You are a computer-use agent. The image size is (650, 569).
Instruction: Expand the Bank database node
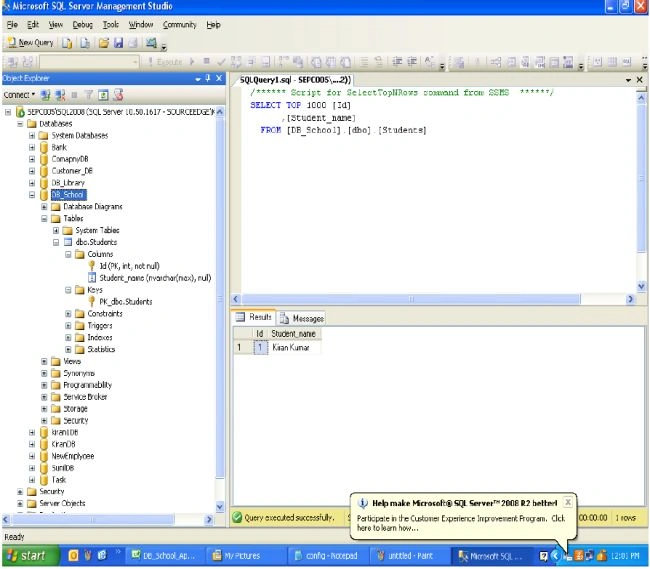32,147
